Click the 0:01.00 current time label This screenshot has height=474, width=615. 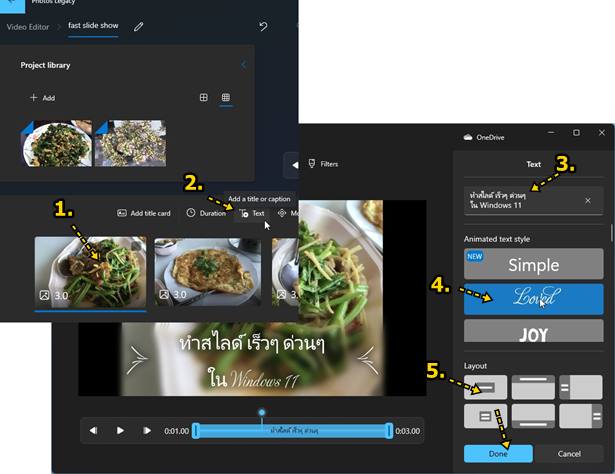click(x=176, y=431)
